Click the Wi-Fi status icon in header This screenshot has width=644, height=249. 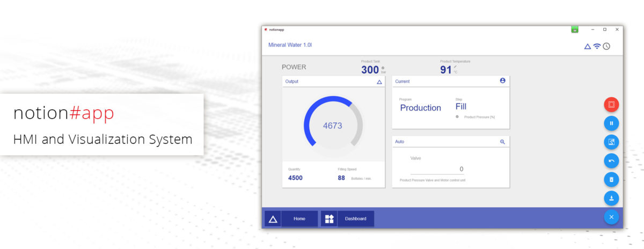pos(597,46)
